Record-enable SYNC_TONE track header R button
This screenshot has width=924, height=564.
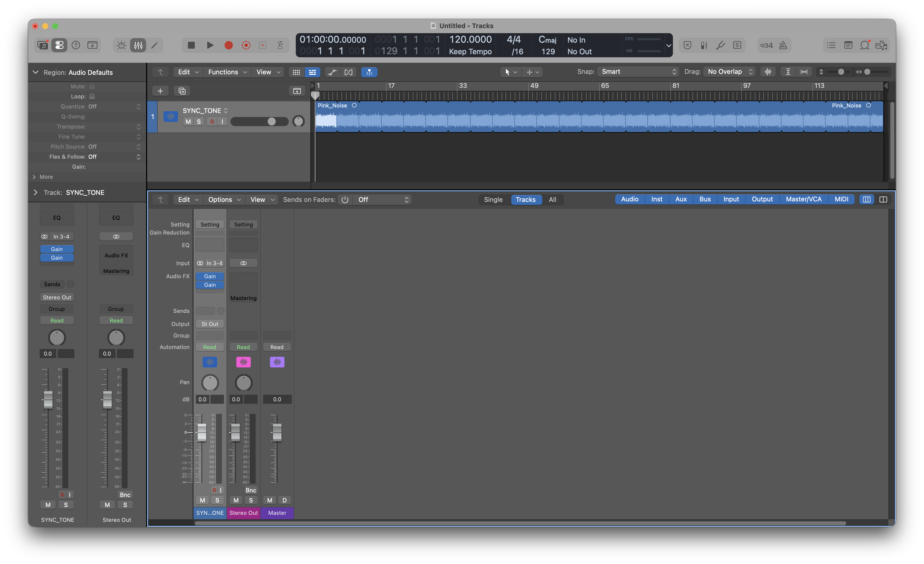[212, 122]
